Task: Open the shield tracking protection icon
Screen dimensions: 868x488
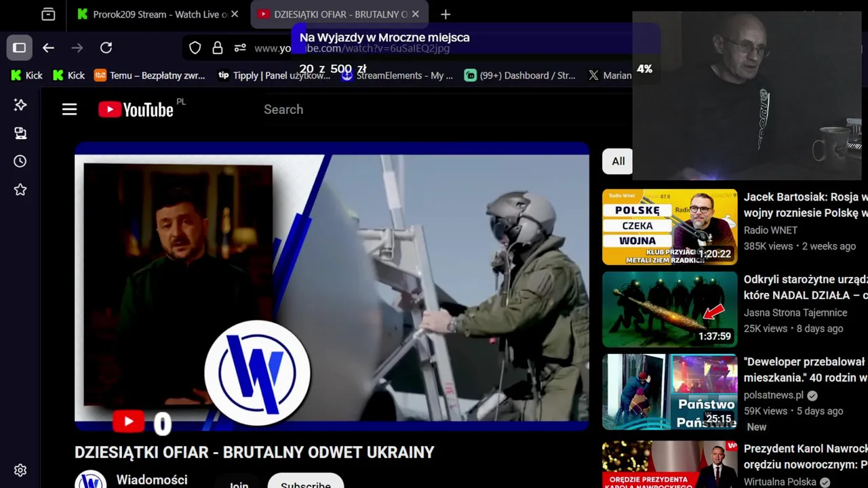Action: tap(195, 47)
